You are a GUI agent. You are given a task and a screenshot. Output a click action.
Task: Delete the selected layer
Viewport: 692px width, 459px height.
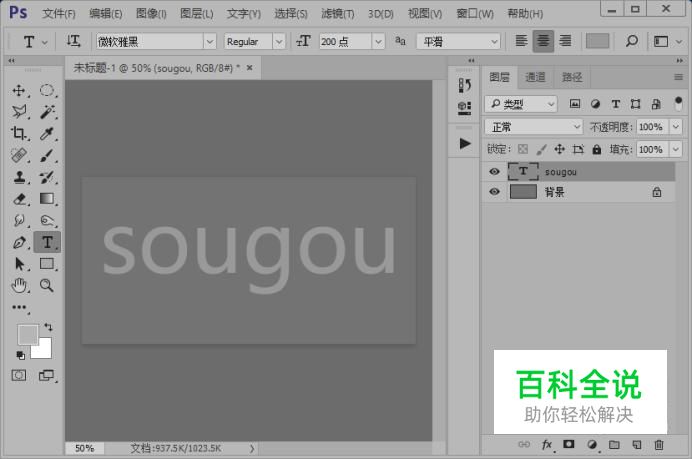(x=659, y=444)
